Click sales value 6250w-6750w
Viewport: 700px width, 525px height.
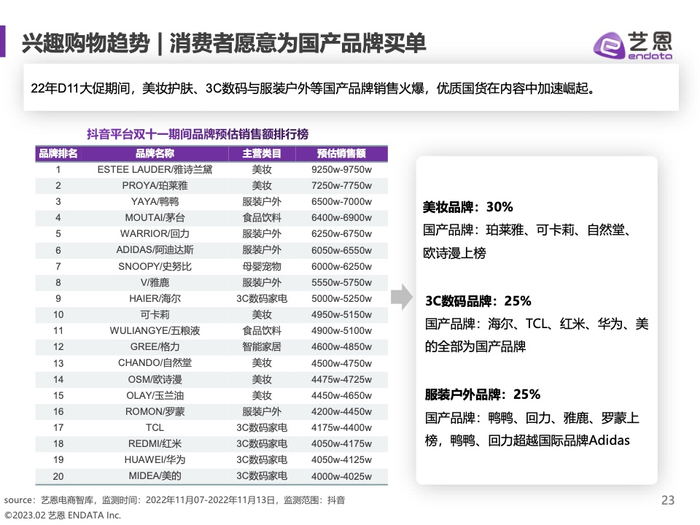pyautogui.click(x=342, y=234)
